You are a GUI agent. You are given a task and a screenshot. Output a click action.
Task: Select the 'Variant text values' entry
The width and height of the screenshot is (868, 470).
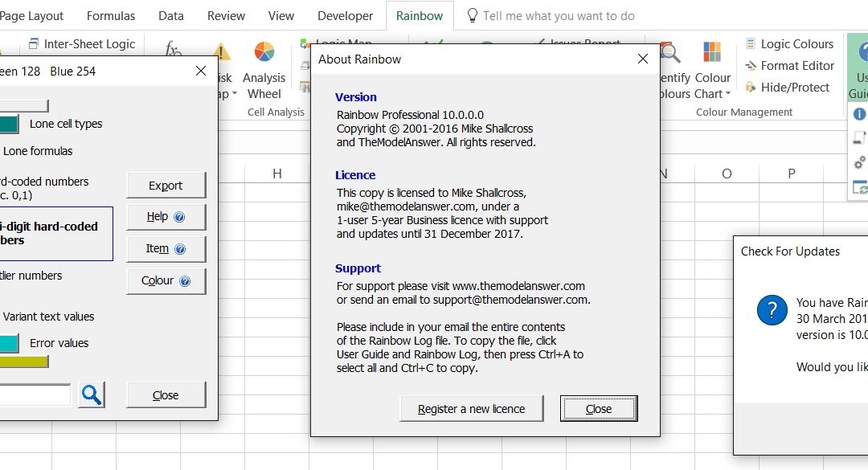click(x=49, y=317)
